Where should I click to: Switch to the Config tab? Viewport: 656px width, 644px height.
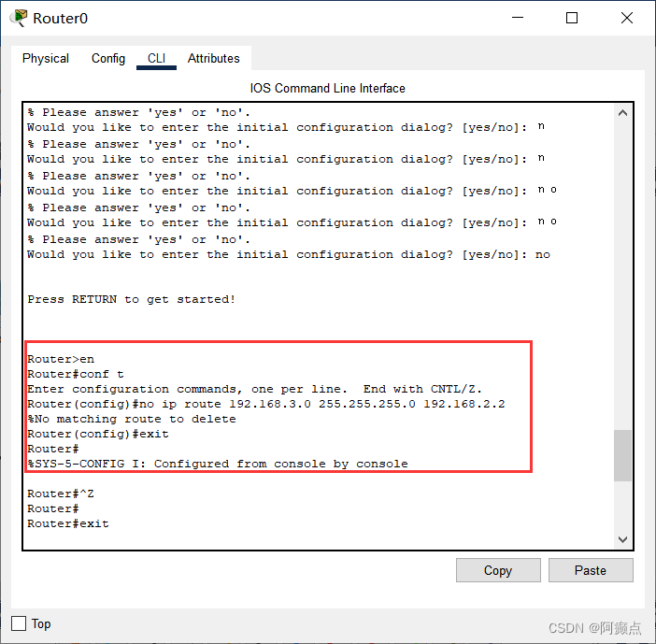tap(108, 58)
